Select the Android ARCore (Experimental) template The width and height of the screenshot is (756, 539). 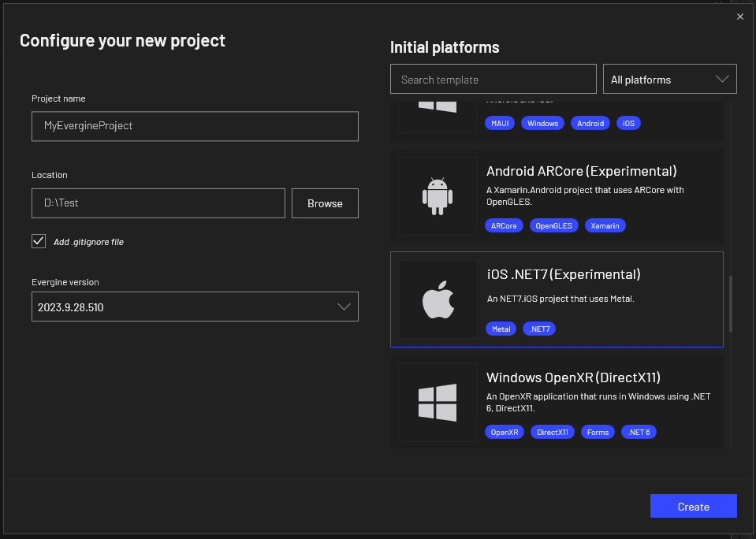581,171
